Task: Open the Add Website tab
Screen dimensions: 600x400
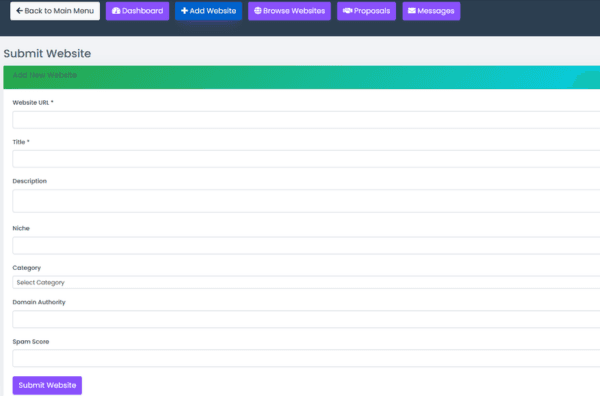Action: [209, 11]
